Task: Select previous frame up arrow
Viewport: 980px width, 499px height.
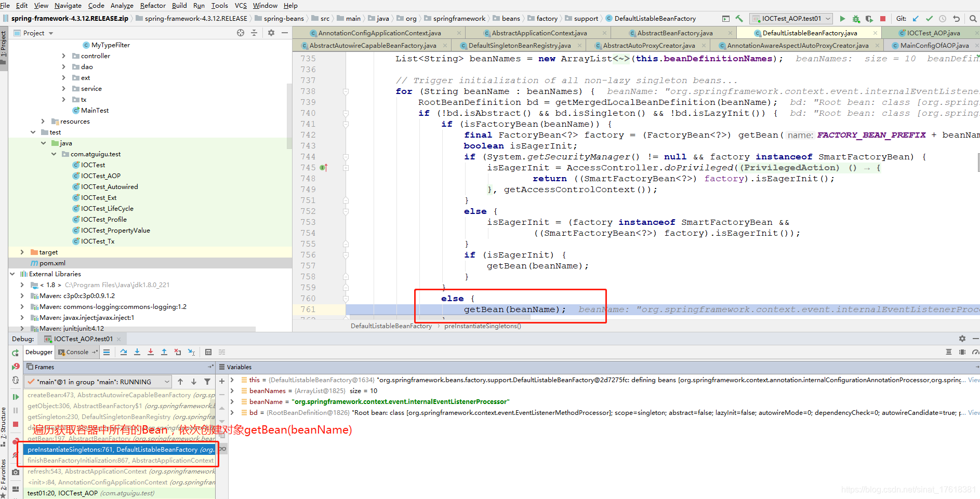Action: tap(180, 382)
